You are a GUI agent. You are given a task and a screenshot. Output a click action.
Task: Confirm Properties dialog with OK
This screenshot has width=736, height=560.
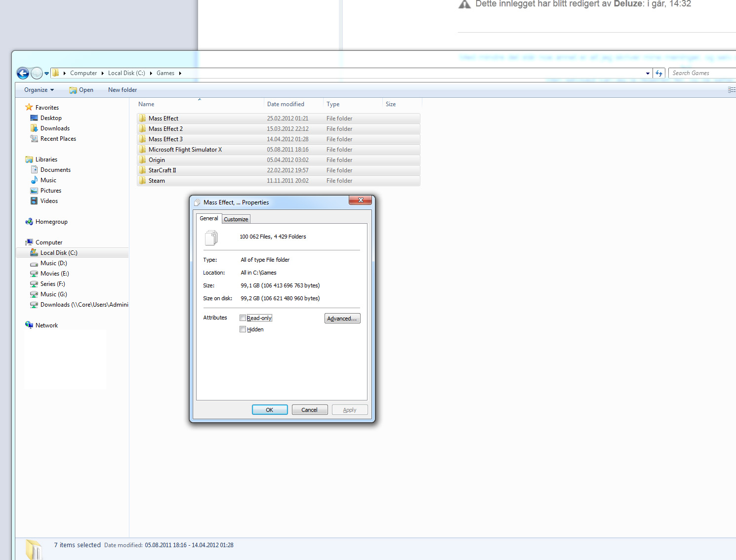pos(270,410)
